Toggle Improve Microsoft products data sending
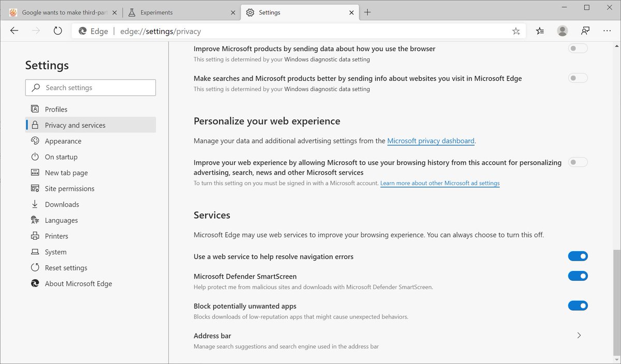This screenshot has height=364, width=621. tap(578, 49)
